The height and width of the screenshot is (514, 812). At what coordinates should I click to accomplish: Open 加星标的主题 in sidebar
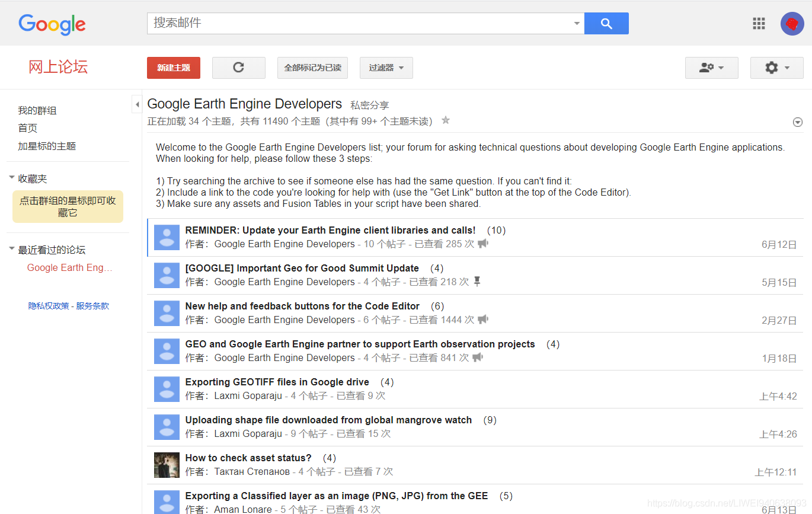pos(47,146)
